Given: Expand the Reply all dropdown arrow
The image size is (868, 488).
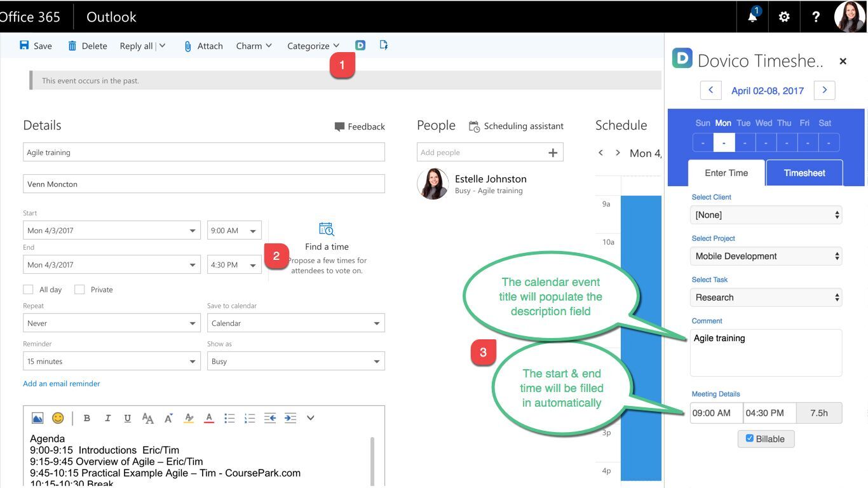Looking at the screenshot, I should [x=162, y=46].
